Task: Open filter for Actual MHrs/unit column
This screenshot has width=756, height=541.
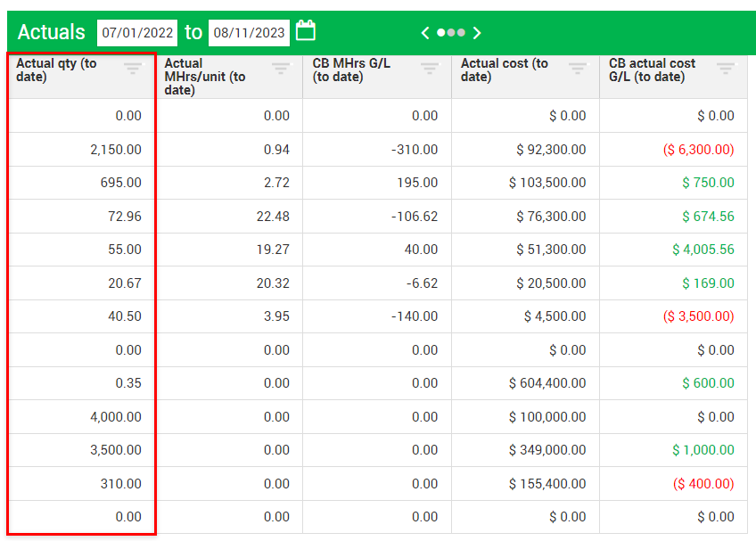Action: click(281, 68)
